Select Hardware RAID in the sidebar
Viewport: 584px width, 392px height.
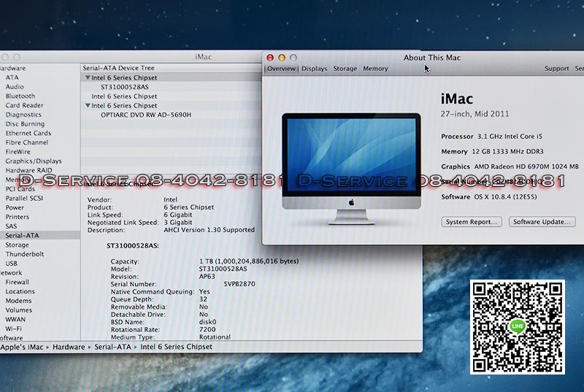pyautogui.click(x=28, y=171)
